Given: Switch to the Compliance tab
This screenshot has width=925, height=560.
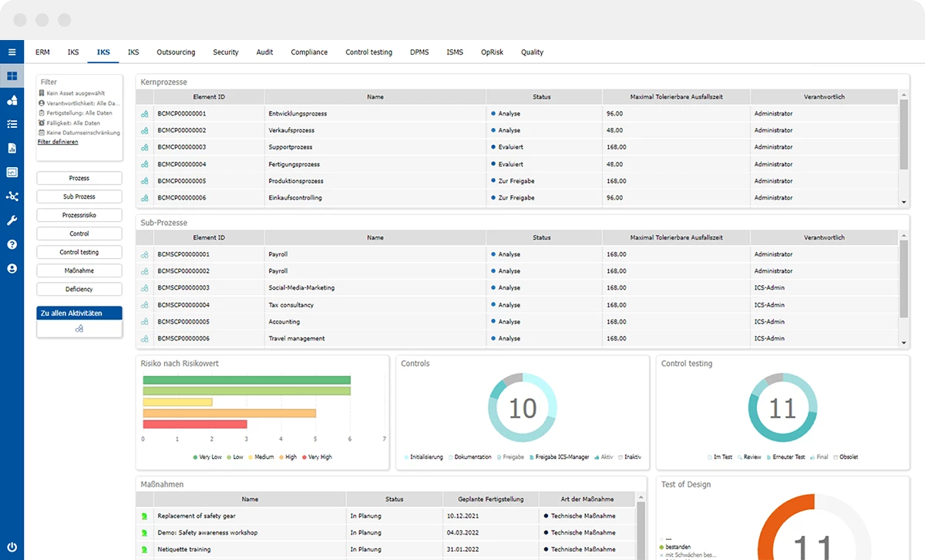Looking at the screenshot, I should pos(309,52).
